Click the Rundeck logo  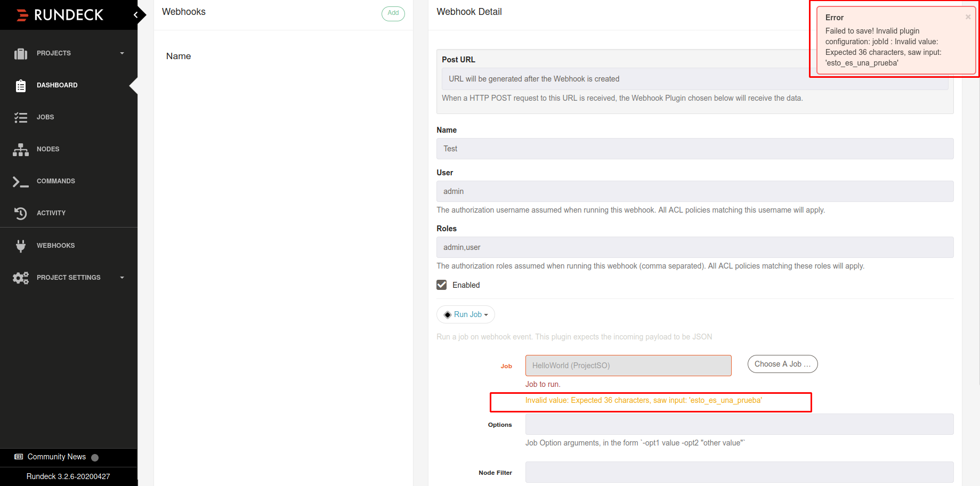pos(60,14)
